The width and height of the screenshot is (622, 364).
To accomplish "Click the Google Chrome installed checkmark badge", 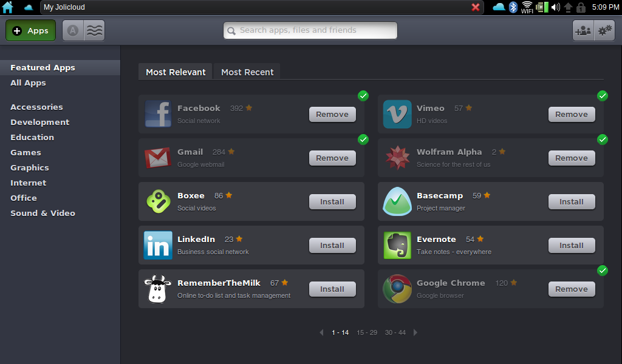I will pos(602,271).
